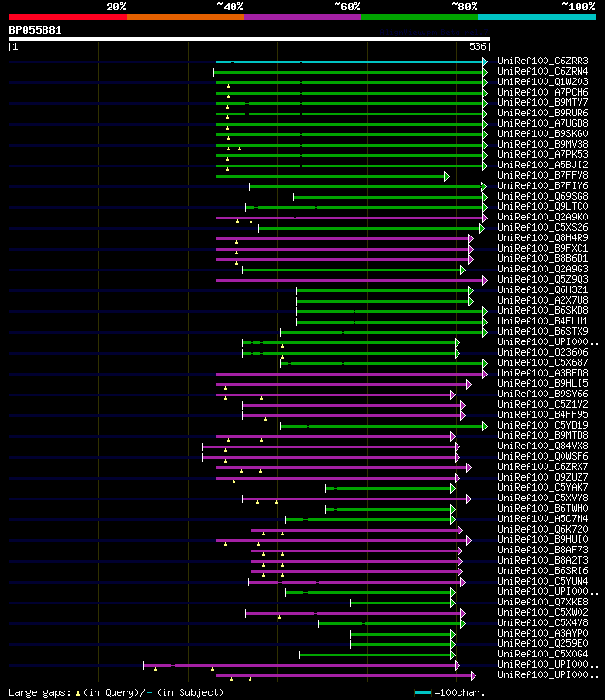Select hit UniRef100_A5C7M4
The height and width of the screenshot is (700, 605).
click(x=543, y=519)
